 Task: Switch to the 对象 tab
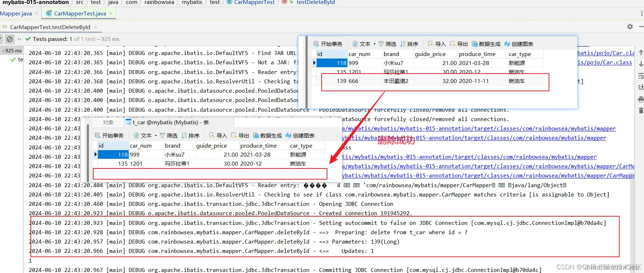click(x=108, y=122)
